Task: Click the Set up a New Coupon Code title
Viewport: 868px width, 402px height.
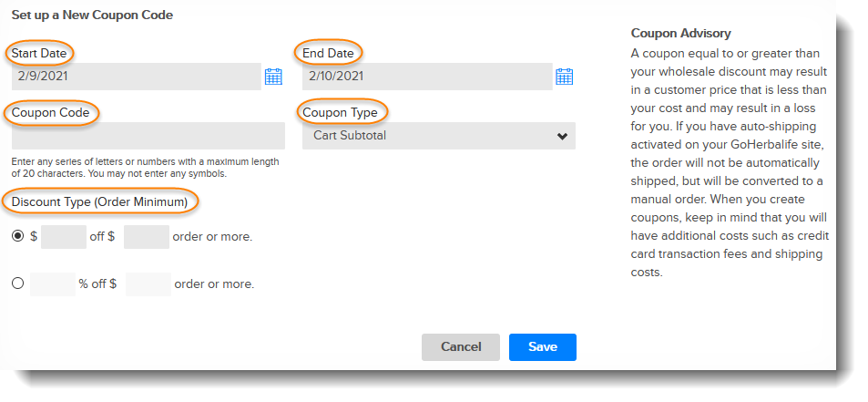Action: [92, 15]
